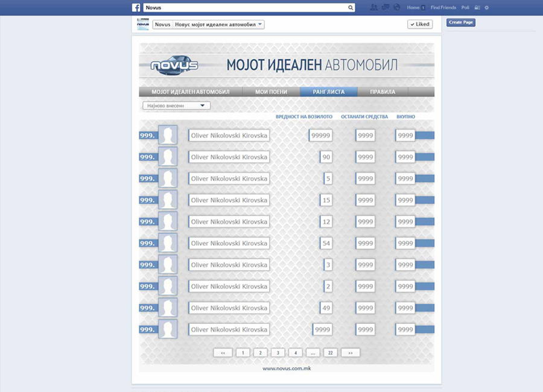This screenshot has height=392, width=543.
Task: Open the friend requests icon
Action: [374, 8]
